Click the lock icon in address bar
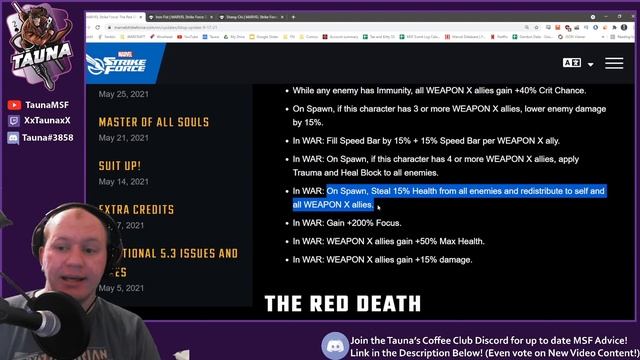640x360 pixels. coord(109,27)
